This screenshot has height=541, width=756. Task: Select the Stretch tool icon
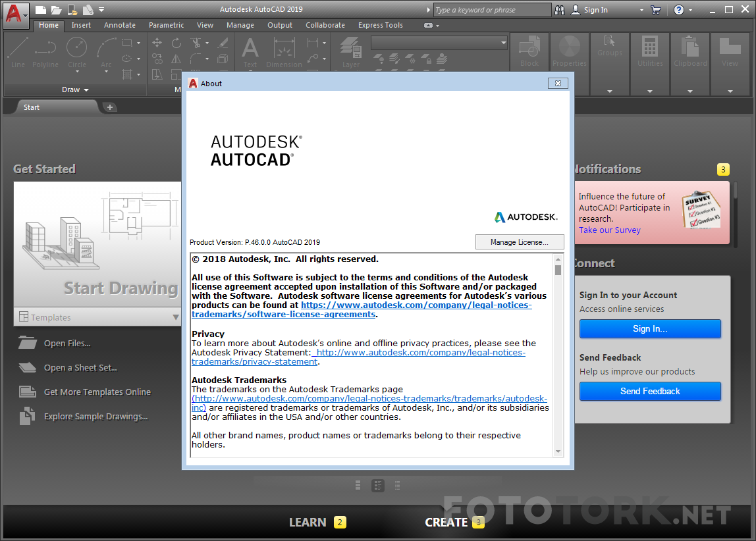157,74
